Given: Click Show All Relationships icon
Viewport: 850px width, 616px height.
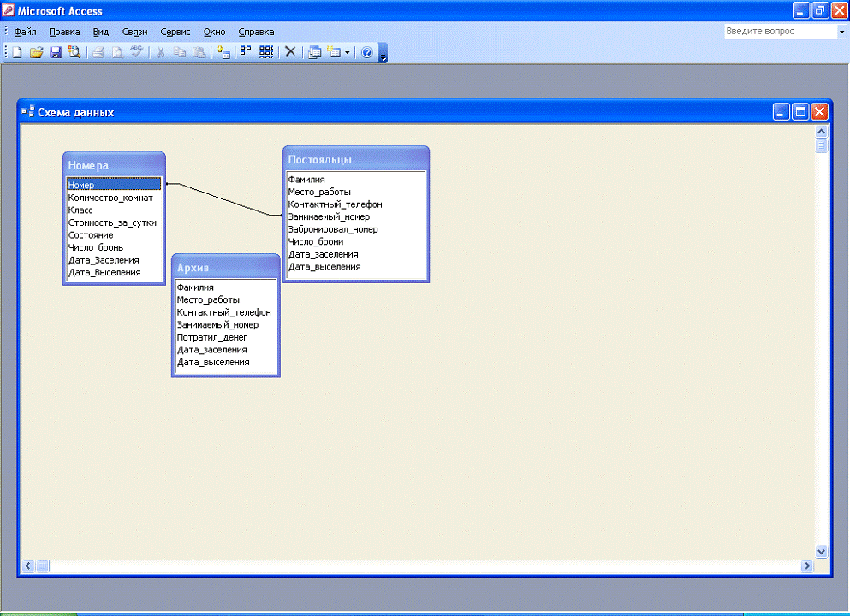Looking at the screenshot, I should [267, 52].
